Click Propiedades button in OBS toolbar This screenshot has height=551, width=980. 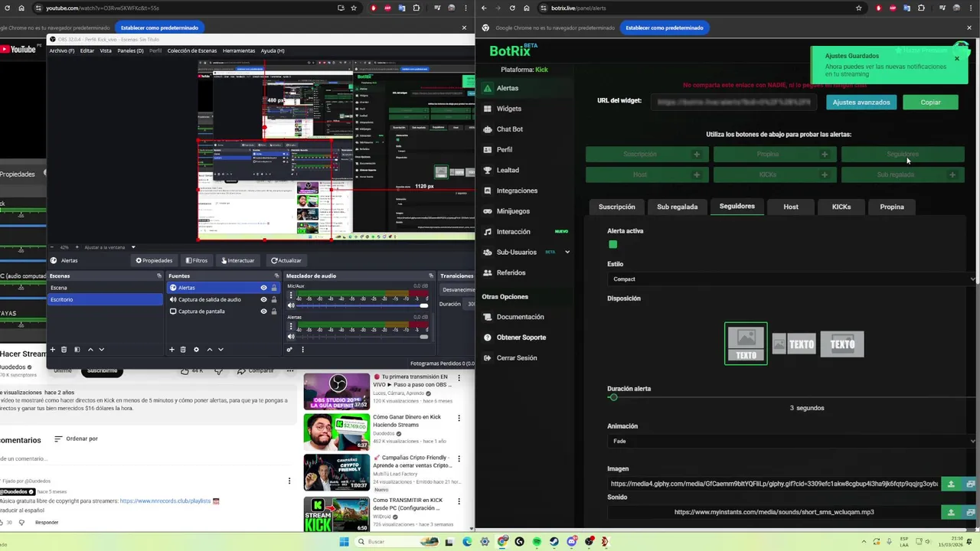tap(154, 260)
